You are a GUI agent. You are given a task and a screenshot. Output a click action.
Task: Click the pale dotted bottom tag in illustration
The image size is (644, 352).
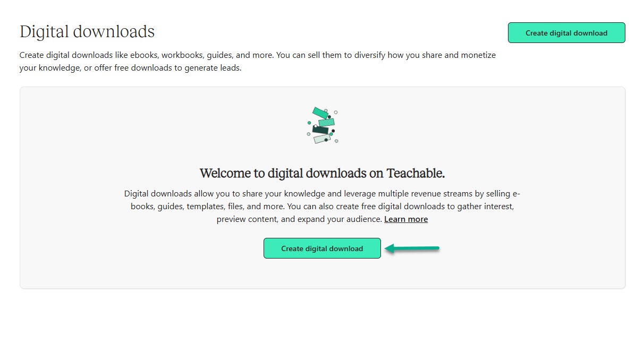(x=322, y=139)
